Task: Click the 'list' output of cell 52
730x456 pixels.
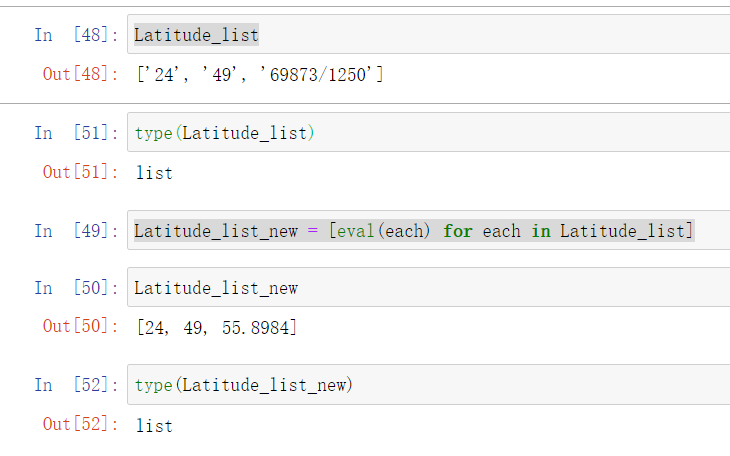Action: (x=154, y=426)
